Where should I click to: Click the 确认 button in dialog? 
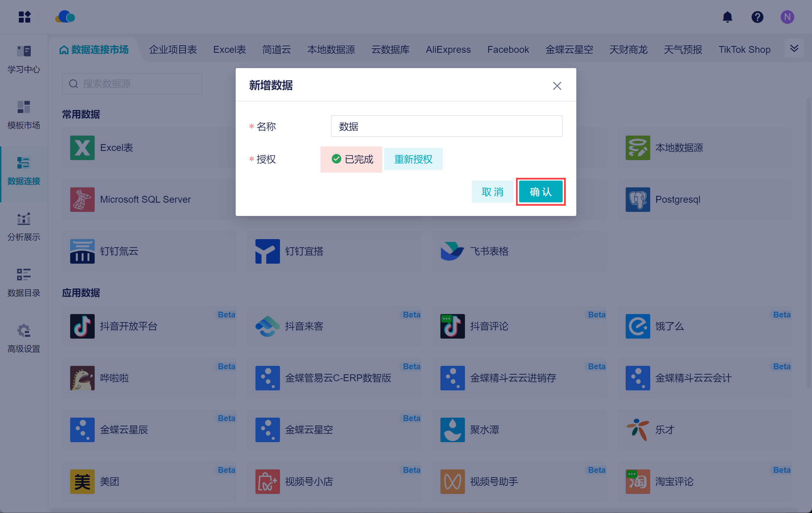(541, 192)
